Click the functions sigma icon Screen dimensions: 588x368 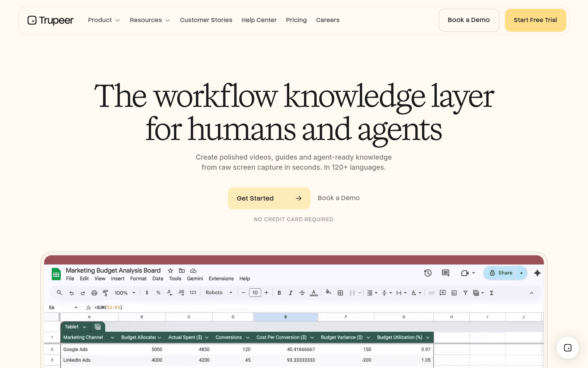(x=492, y=293)
